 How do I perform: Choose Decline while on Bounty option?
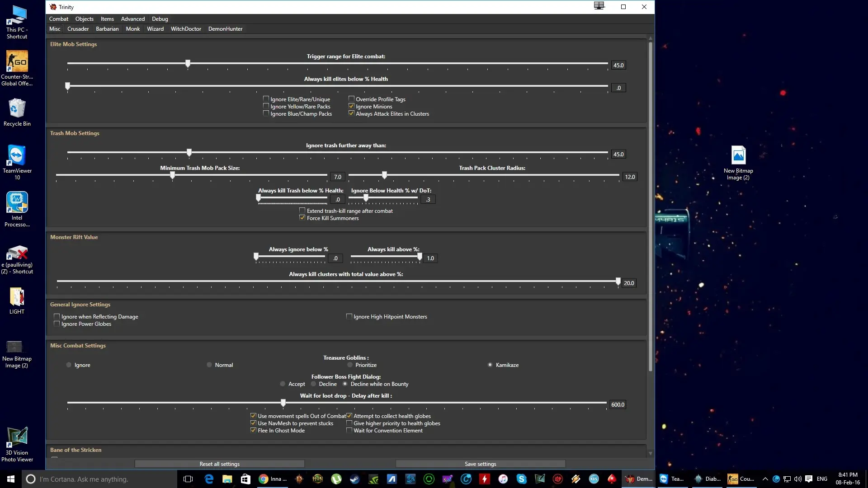[345, 384]
